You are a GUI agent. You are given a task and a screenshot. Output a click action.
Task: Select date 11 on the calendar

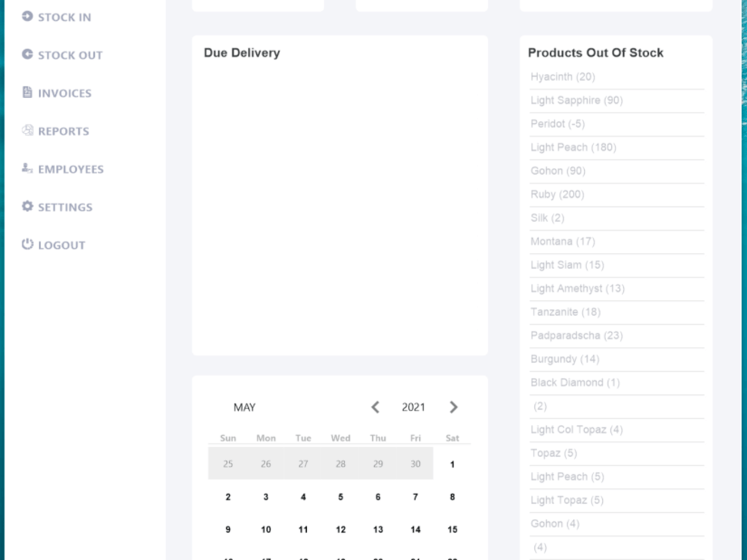303,529
